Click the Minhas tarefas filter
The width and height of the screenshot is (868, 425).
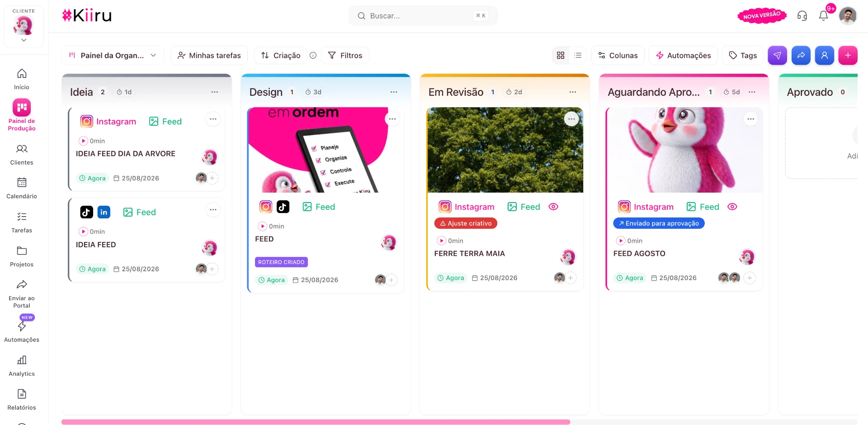click(x=209, y=55)
